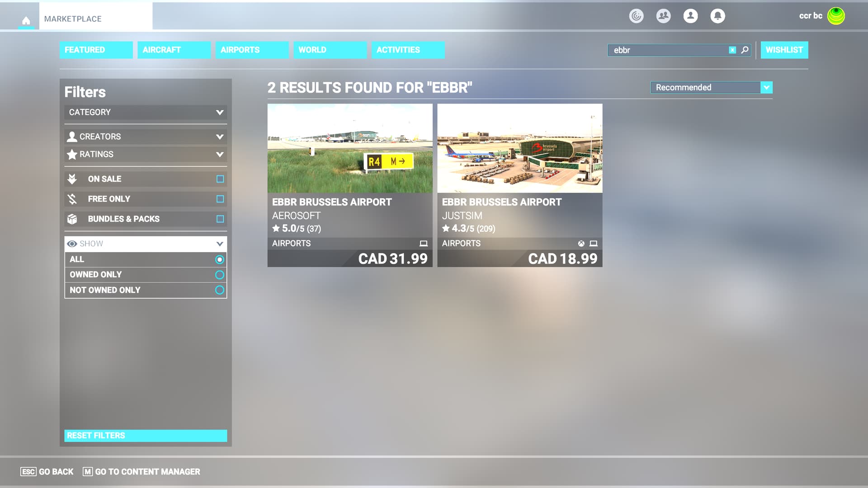
Task: Open the Wishlist button
Action: (x=784, y=50)
